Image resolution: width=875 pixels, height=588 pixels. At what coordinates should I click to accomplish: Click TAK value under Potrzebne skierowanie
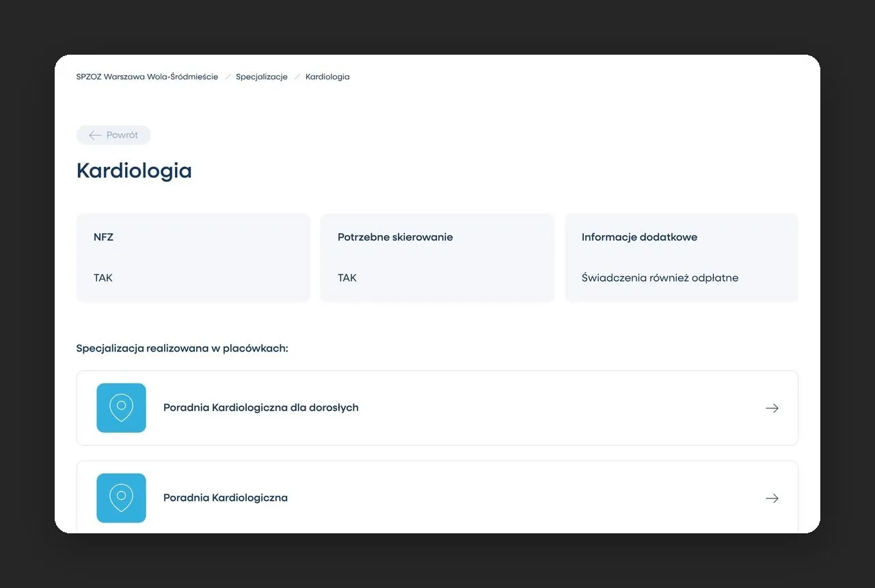[347, 278]
